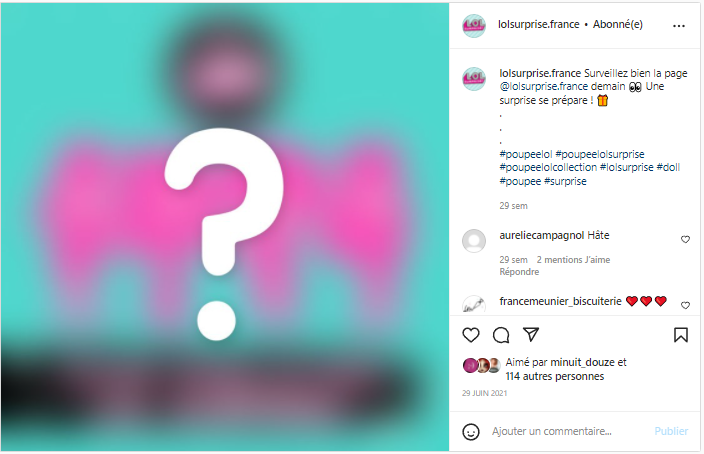Click the Publier button
Screen dimensions: 704x454
point(671,431)
